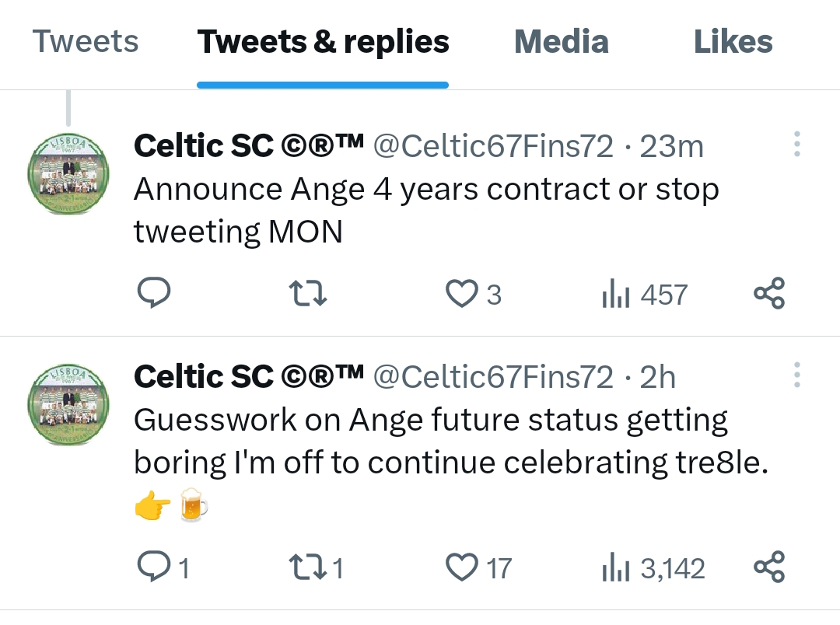View analytics showing 3,142 views
840x625 pixels.
click(x=653, y=568)
